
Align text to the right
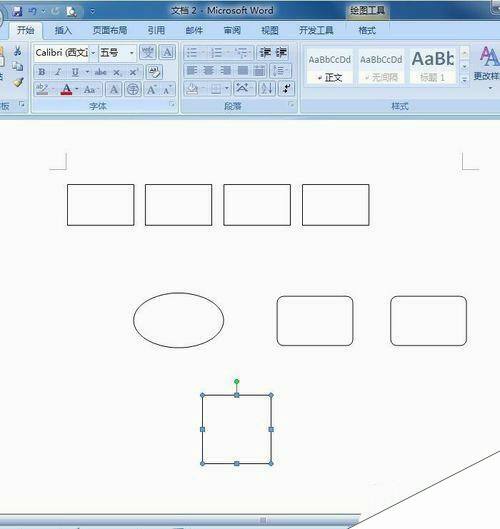pyautogui.click(x=226, y=71)
